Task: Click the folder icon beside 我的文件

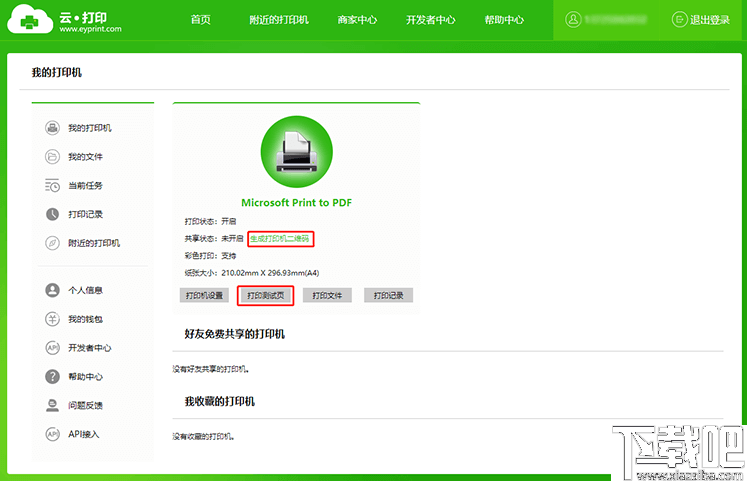Action: click(x=52, y=157)
